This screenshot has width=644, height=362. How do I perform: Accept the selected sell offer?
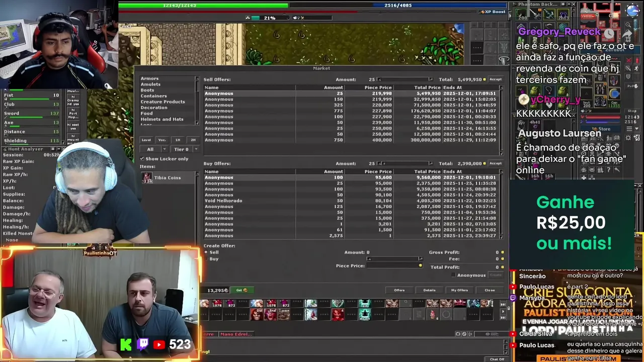496,79
